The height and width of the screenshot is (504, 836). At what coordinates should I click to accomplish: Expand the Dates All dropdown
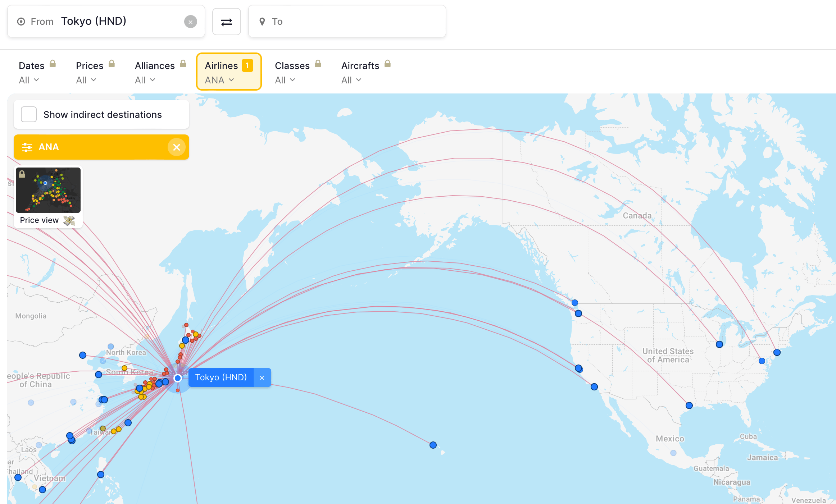click(29, 80)
